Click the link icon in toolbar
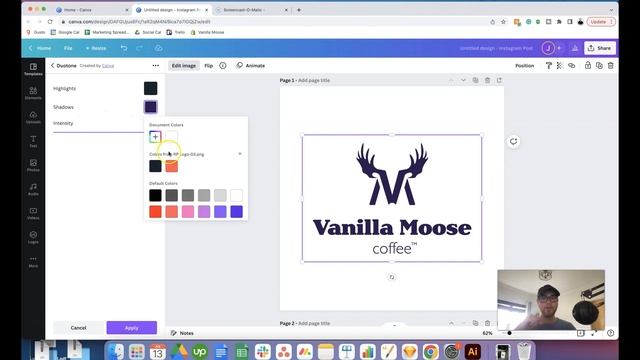 click(571, 65)
